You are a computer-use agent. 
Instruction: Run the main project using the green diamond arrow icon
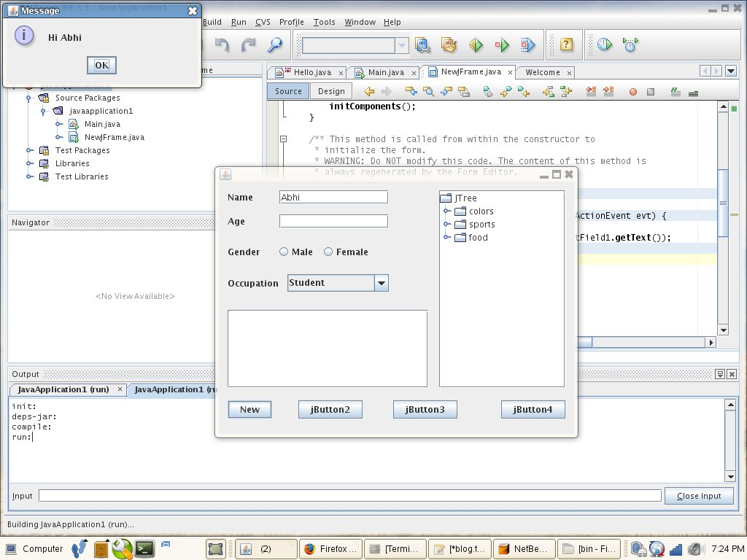tap(476, 44)
